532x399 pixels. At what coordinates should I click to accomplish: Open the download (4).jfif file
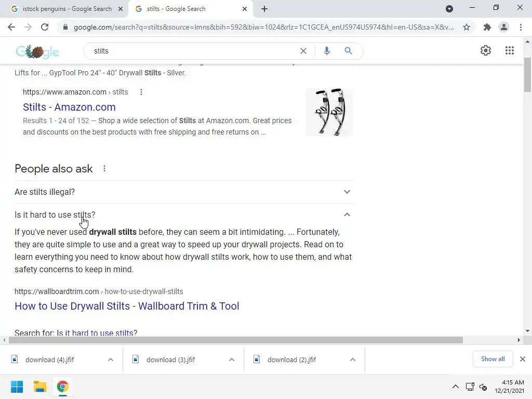coord(49,360)
